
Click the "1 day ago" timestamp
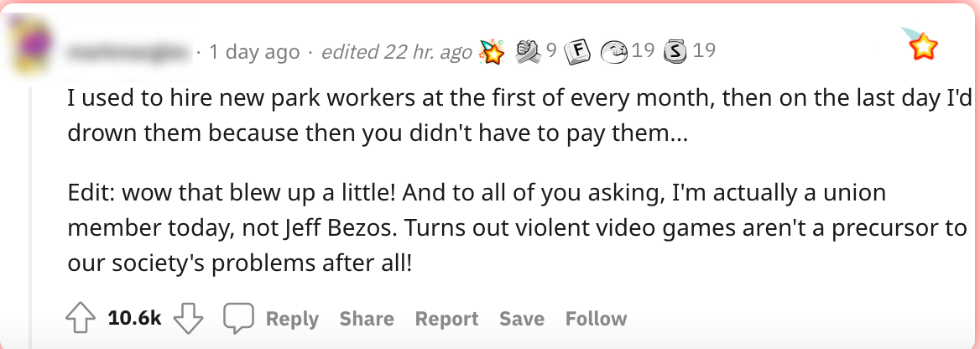coord(253,52)
